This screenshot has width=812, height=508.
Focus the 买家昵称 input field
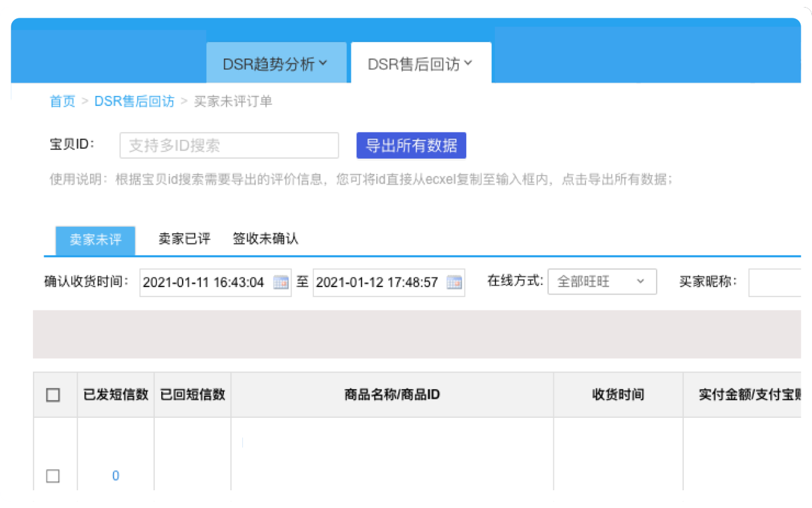tap(775, 283)
